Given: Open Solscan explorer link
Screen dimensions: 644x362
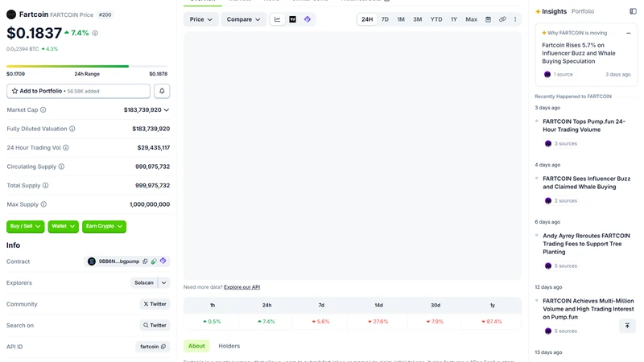Looking at the screenshot, I should tap(144, 283).
